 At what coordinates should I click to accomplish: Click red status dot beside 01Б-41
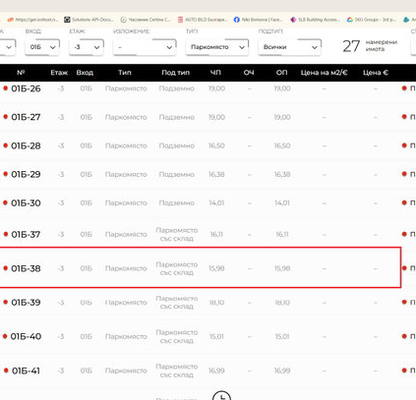pyautogui.click(x=6, y=370)
